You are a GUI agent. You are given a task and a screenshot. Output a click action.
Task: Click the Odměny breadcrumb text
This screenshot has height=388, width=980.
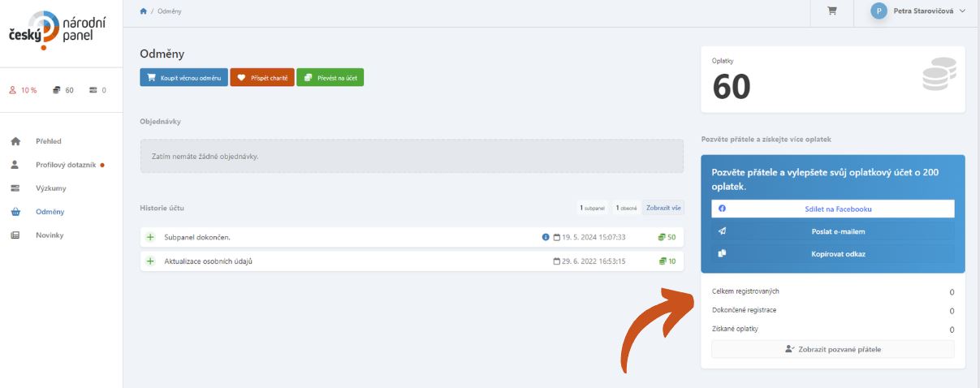(x=169, y=11)
